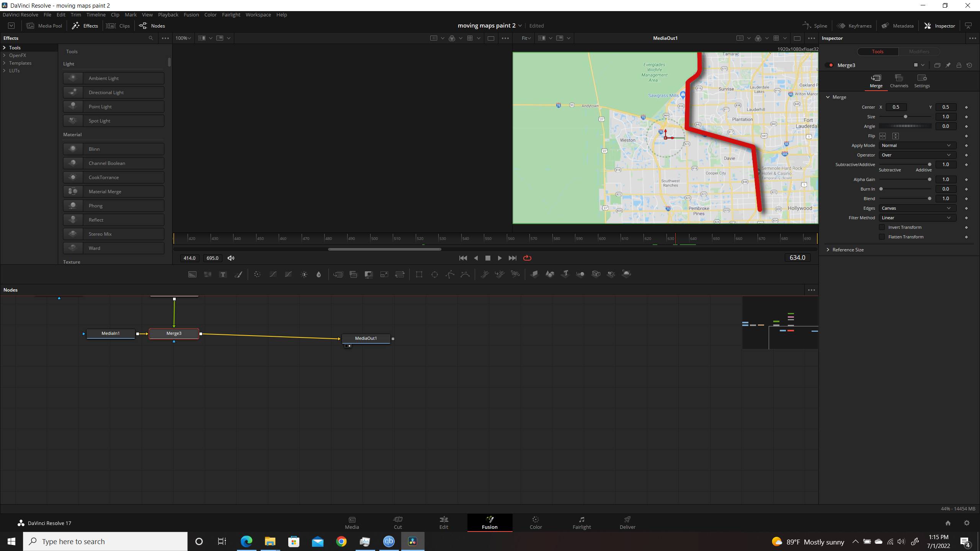The height and width of the screenshot is (551, 980).
Task: Add a Polygon mask from toolbar
Action: (x=450, y=274)
